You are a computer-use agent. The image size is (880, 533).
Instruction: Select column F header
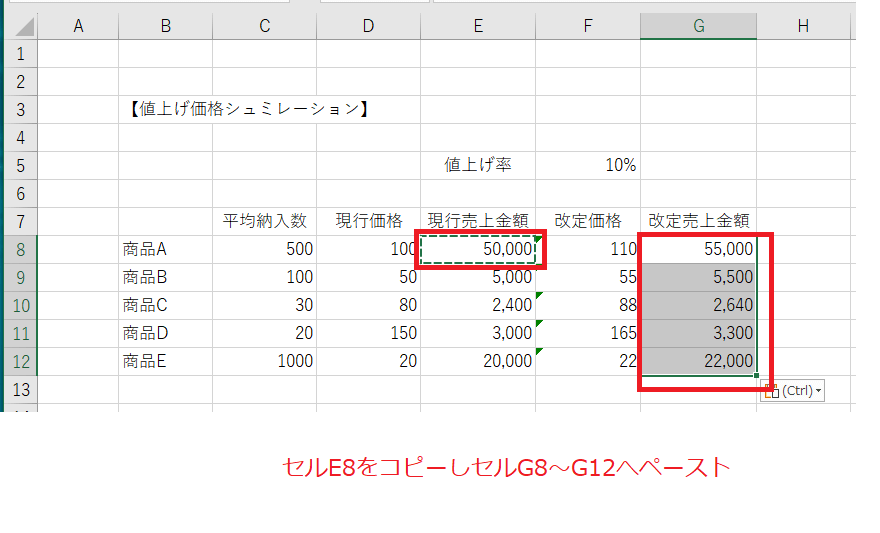[588, 26]
